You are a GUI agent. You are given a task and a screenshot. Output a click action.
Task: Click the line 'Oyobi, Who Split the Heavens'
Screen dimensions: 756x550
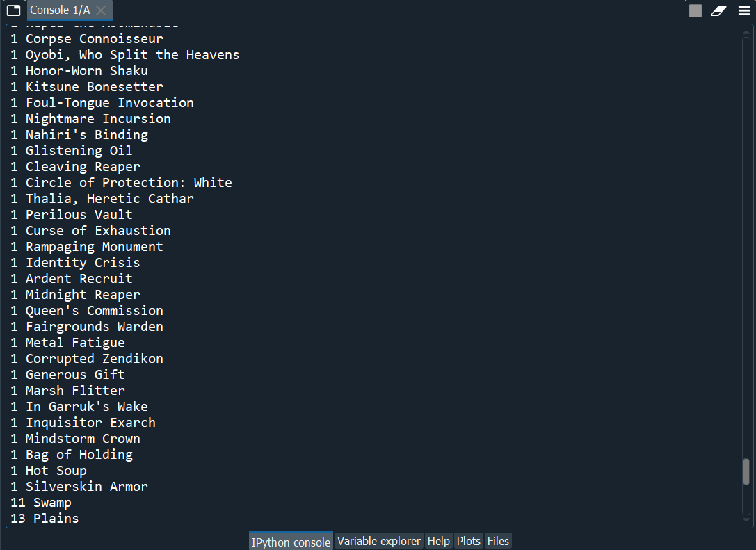[x=133, y=54]
